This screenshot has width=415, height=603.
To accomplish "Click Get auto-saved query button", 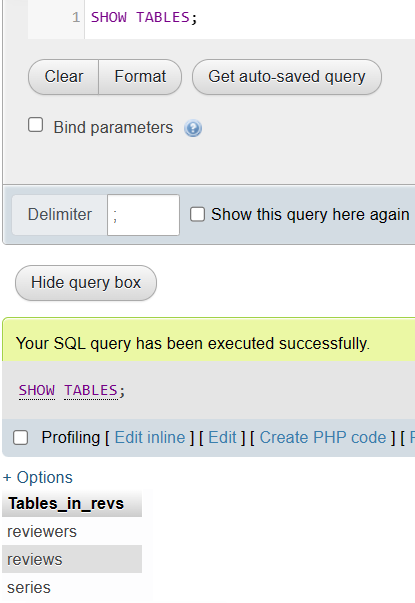I will pyautogui.click(x=287, y=77).
